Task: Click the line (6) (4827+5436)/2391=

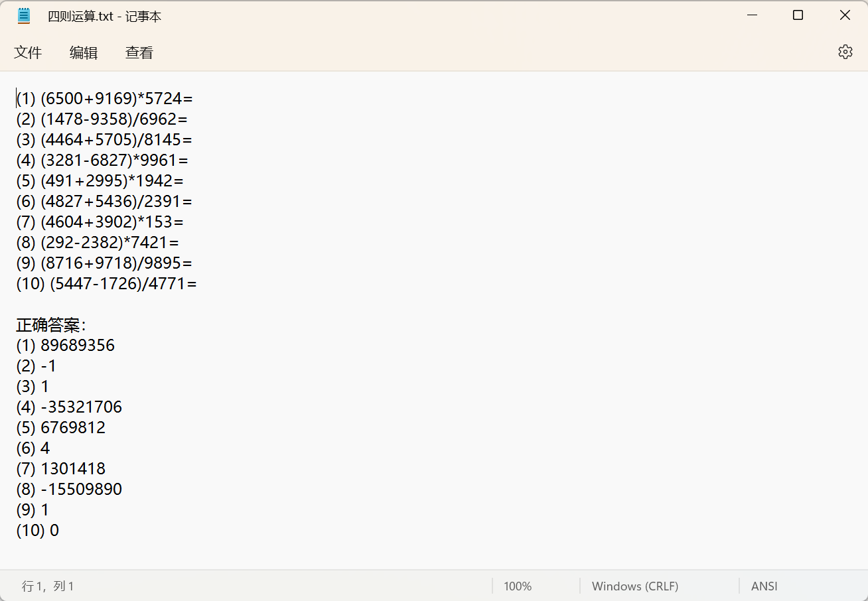Action: [x=104, y=202]
